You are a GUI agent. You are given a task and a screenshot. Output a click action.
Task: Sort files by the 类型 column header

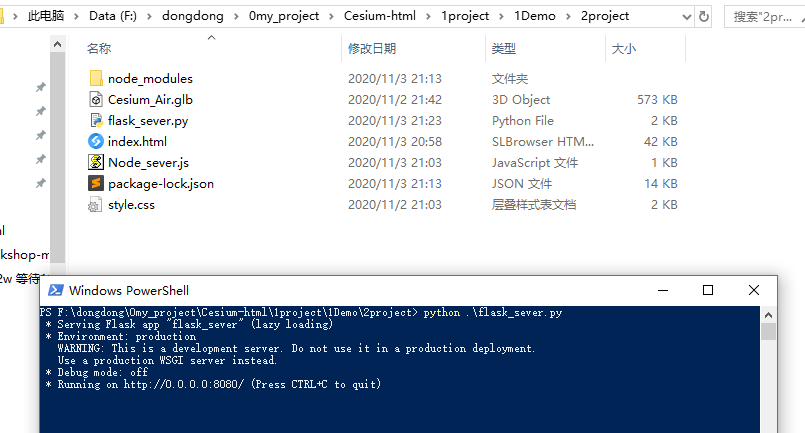pyautogui.click(x=504, y=48)
